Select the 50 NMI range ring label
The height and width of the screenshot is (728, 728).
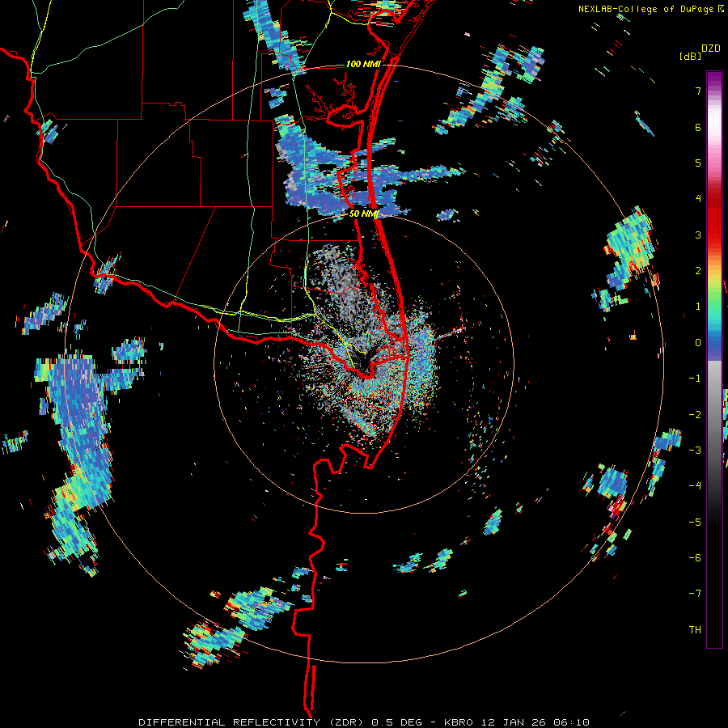[364, 214]
